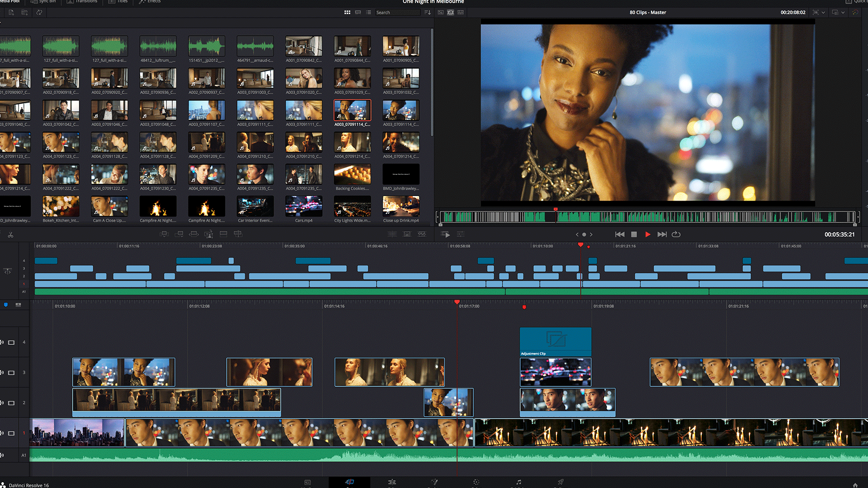
Task: Select the City Lights Wide clip thumbnail
Action: (352, 206)
